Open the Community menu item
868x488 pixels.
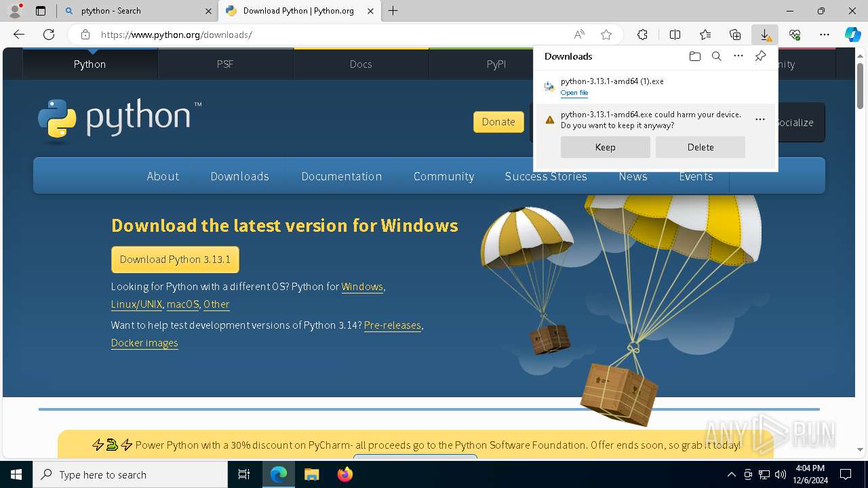[443, 176]
